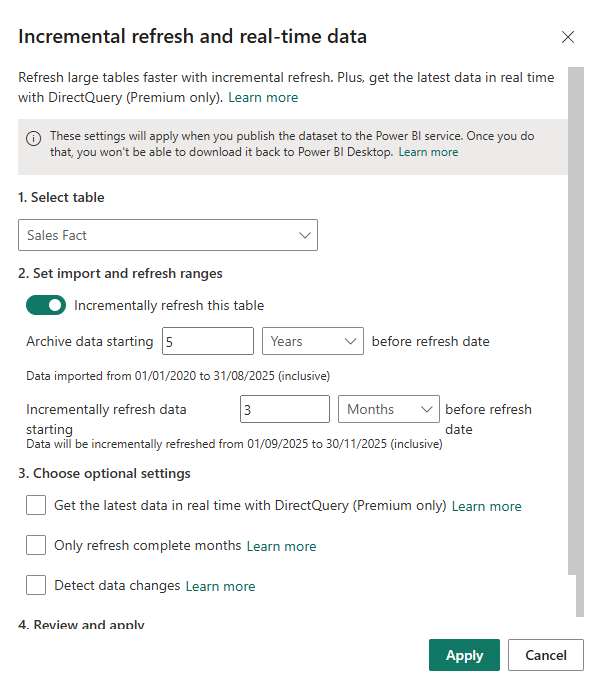Image resolution: width=602 pixels, height=685 pixels.
Task: Open Learn more link for complete months
Action: (x=281, y=546)
